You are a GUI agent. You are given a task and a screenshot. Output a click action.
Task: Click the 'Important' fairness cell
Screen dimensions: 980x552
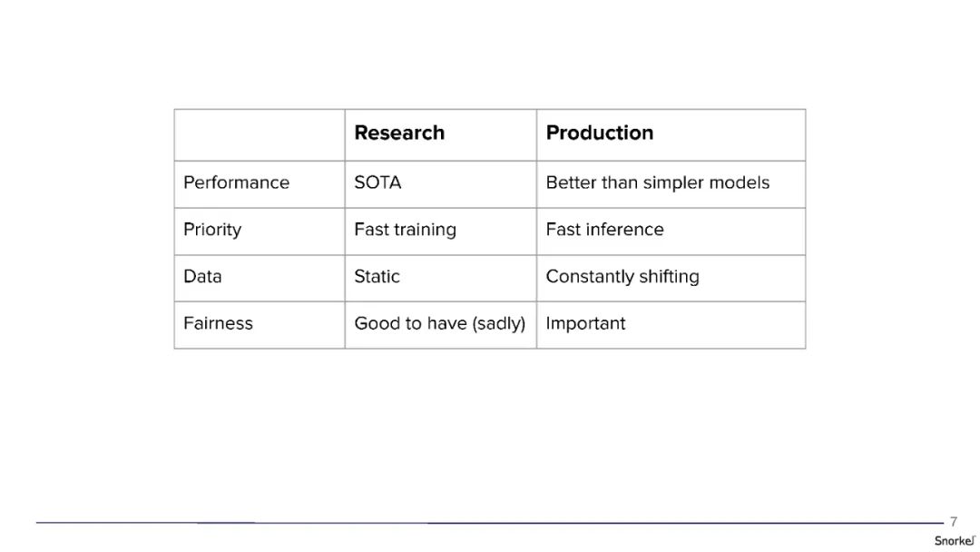tap(585, 323)
